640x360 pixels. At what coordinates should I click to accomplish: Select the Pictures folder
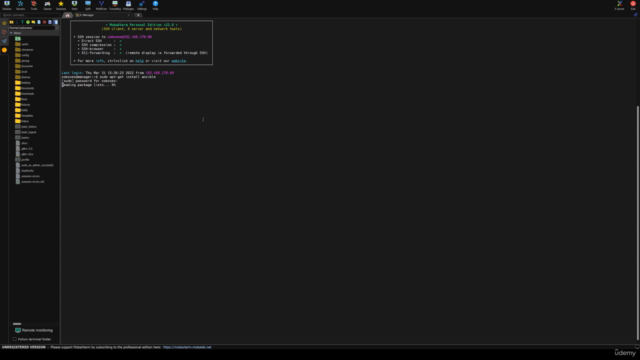[23, 105]
